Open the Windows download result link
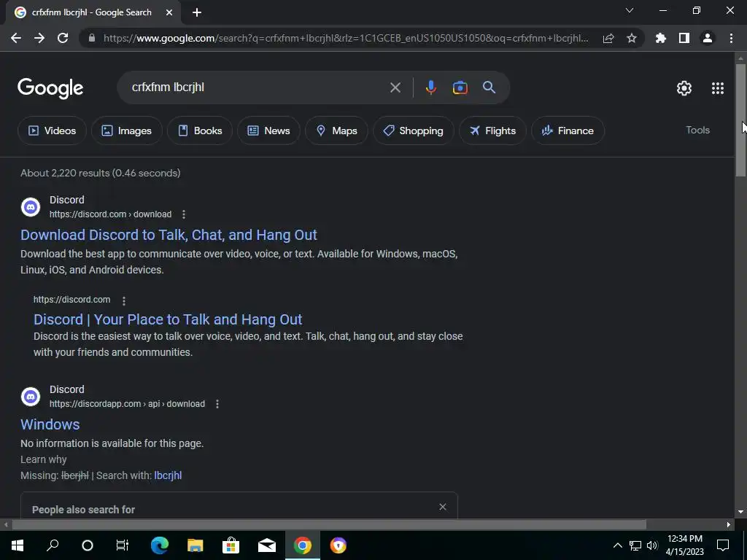Image resolution: width=747 pixels, height=560 pixels. click(x=50, y=424)
